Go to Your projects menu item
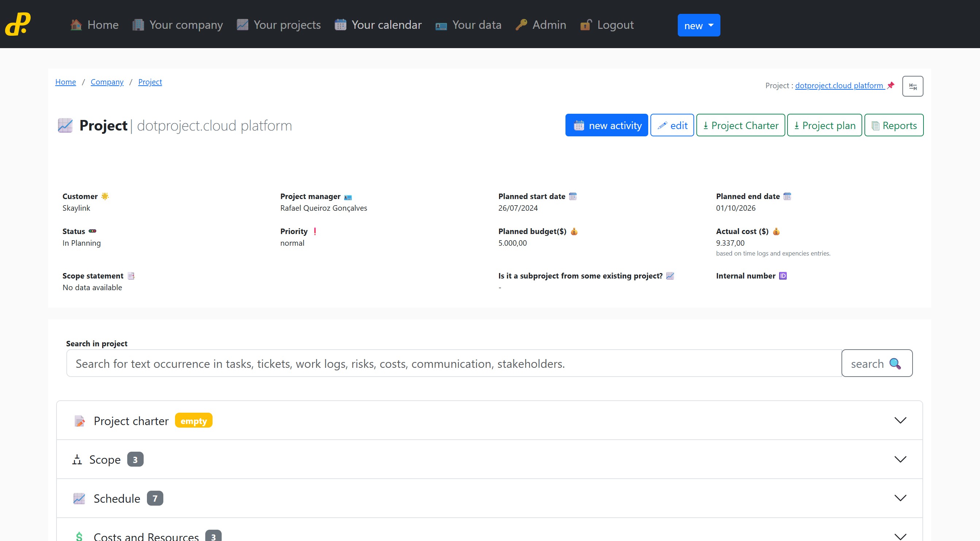This screenshot has width=980, height=541. click(x=279, y=25)
